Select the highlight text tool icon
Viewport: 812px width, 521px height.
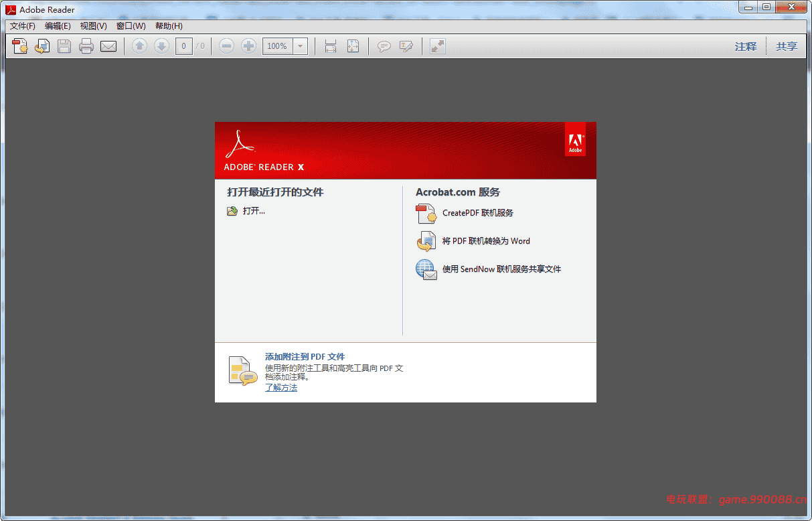click(x=406, y=46)
